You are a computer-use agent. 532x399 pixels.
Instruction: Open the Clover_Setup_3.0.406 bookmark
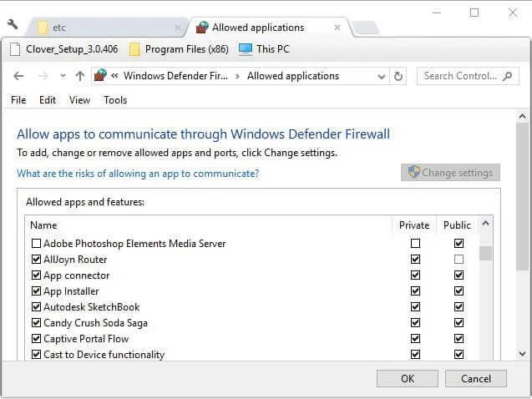tap(64, 49)
